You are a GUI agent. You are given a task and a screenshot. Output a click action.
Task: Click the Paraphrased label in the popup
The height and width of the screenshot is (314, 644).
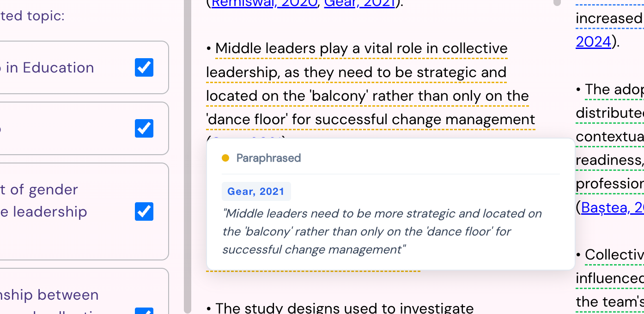click(x=268, y=158)
